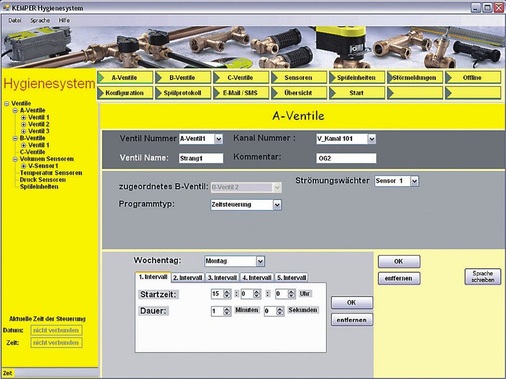506x379 pixels.
Task: Open E-Mail / SMS settings
Action: coord(241,93)
